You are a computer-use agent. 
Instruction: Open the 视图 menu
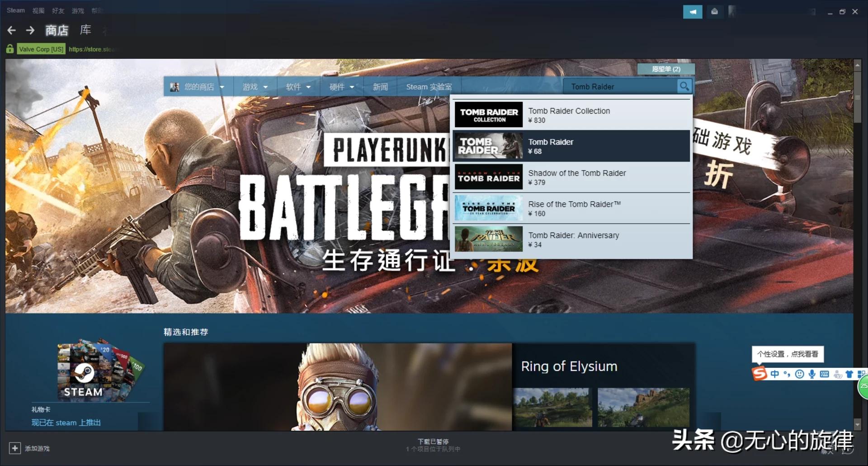click(38, 10)
